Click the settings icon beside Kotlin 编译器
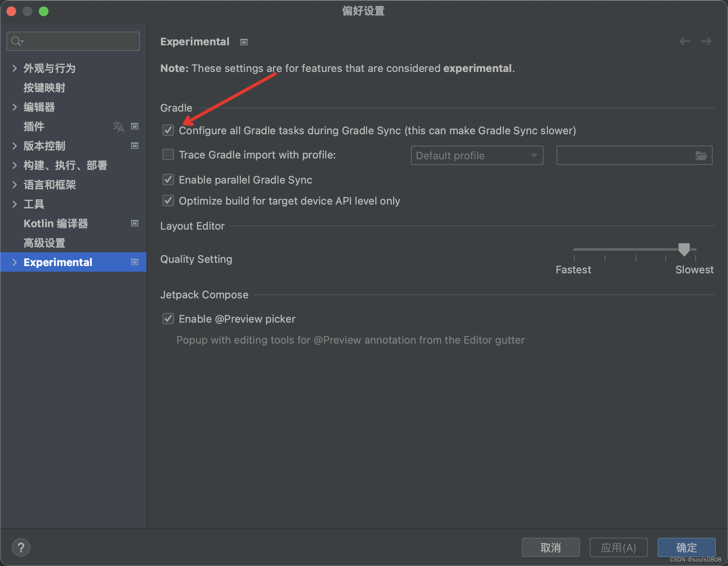Screen dimensions: 728x566 134,223
